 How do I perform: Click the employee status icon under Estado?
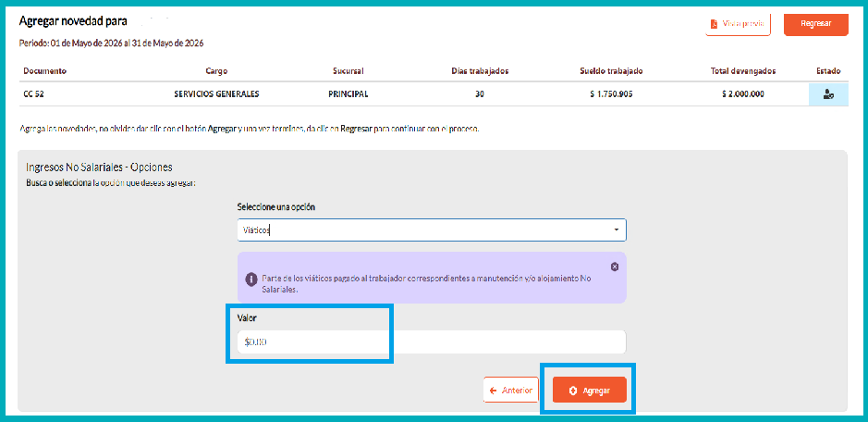tap(828, 94)
